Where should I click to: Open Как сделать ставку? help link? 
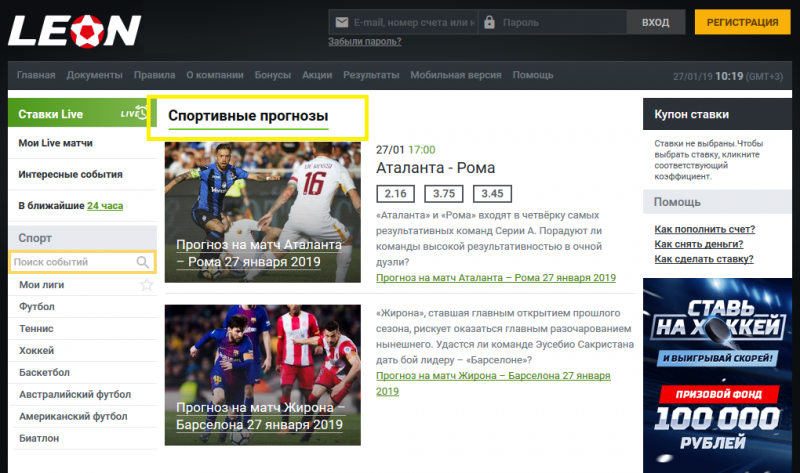point(704,259)
